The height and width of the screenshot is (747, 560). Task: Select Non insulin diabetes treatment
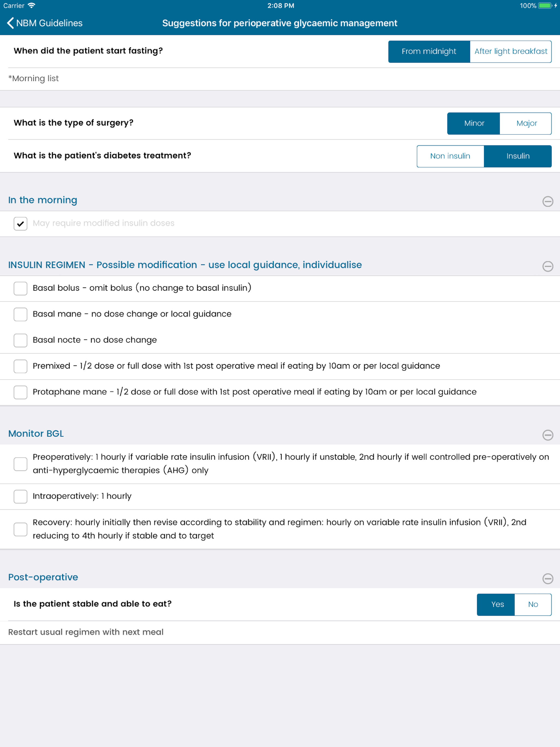(450, 156)
